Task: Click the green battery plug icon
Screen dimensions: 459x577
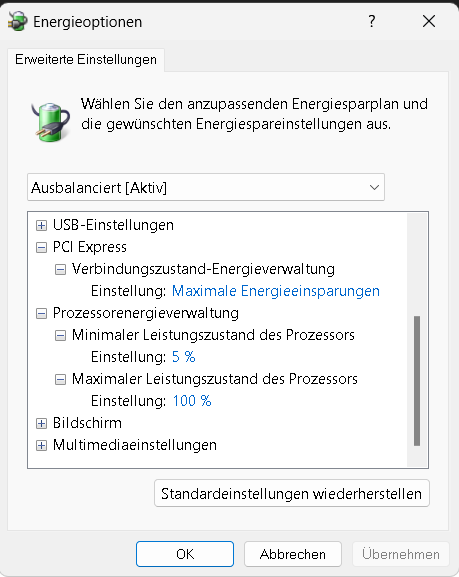Action: tap(50, 122)
